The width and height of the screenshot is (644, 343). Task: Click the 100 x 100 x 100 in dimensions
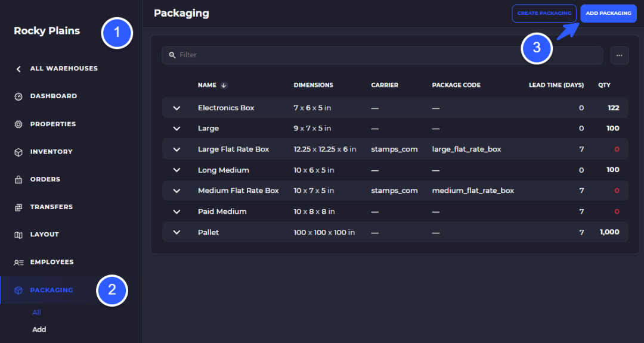coord(324,232)
